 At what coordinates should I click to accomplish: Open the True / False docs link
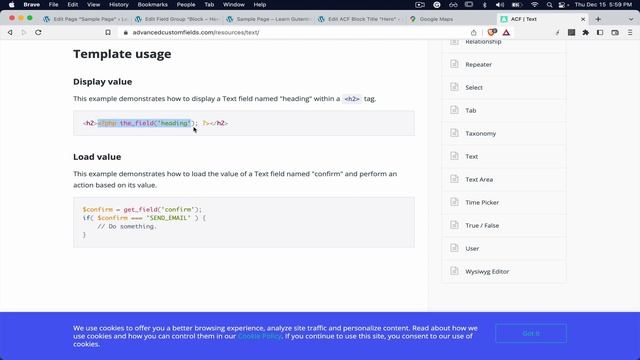482,225
